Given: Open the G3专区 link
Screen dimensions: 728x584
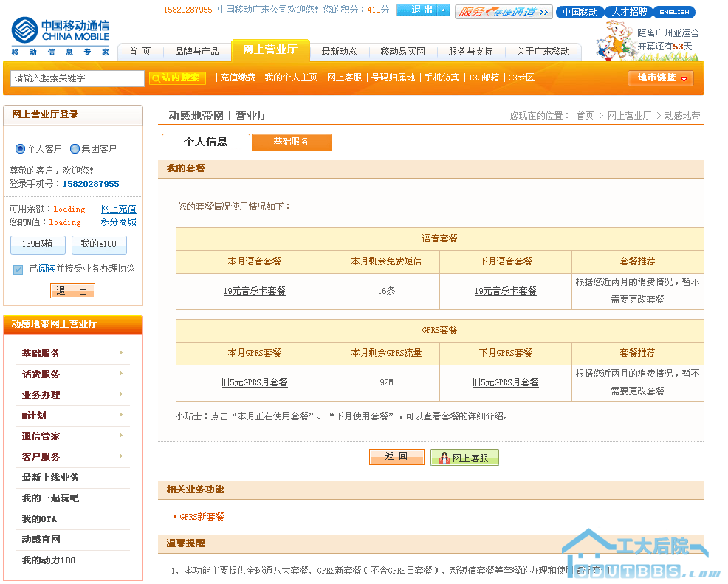Looking at the screenshot, I should click(x=521, y=78).
